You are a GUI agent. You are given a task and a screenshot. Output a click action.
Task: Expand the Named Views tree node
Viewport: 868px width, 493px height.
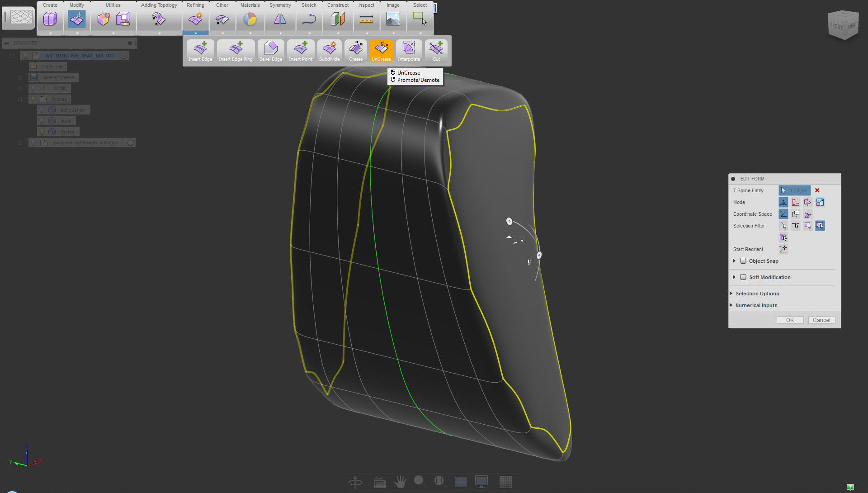(x=20, y=77)
